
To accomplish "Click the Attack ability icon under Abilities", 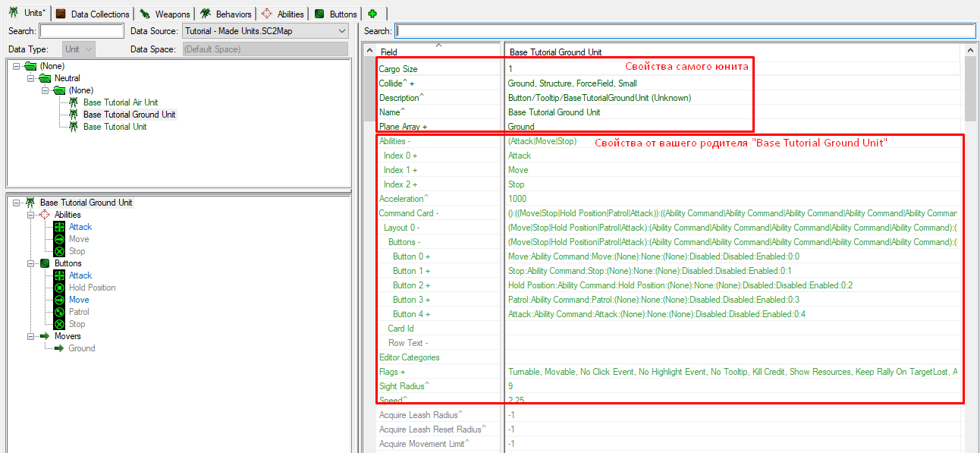I will [59, 227].
